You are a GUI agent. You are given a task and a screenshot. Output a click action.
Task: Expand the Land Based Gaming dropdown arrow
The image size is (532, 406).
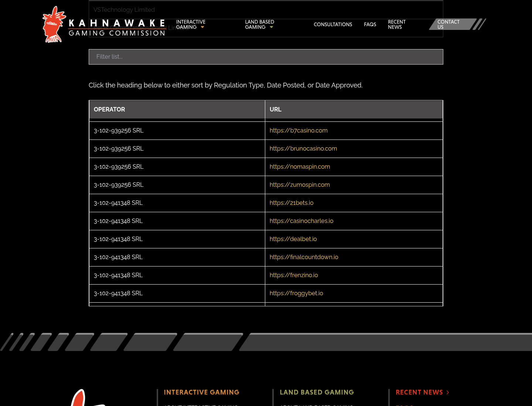pos(272,27)
